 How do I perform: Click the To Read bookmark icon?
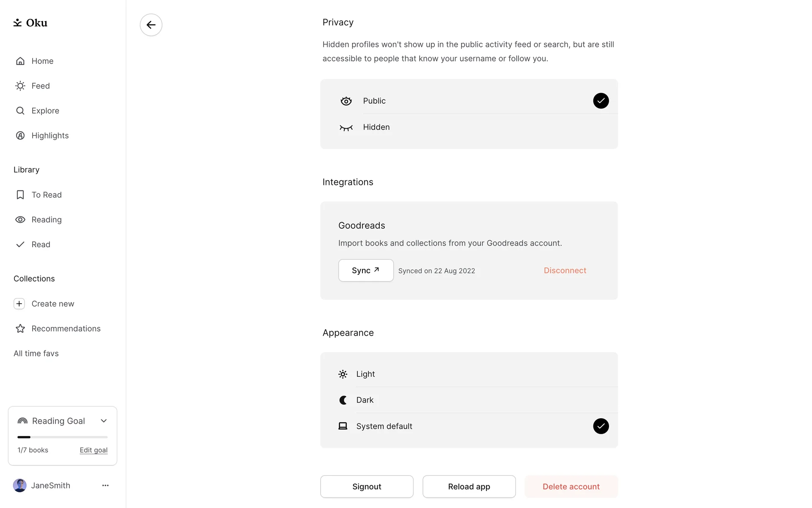(x=20, y=195)
